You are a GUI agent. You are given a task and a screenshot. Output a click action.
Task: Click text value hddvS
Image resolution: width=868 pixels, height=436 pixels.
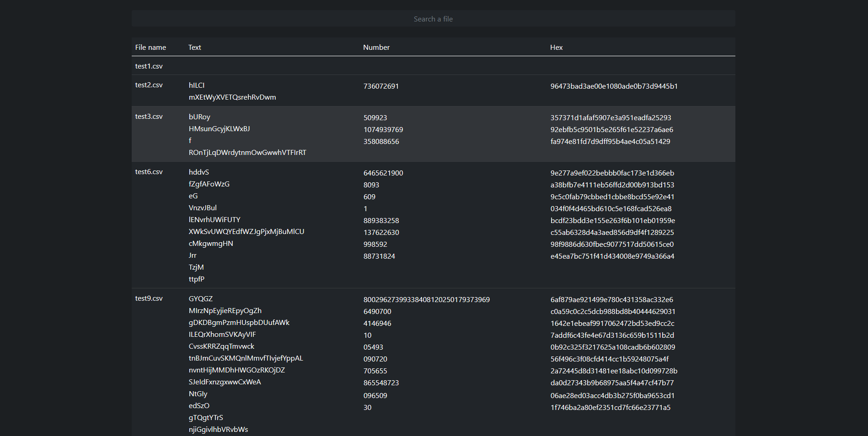(x=199, y=172)
